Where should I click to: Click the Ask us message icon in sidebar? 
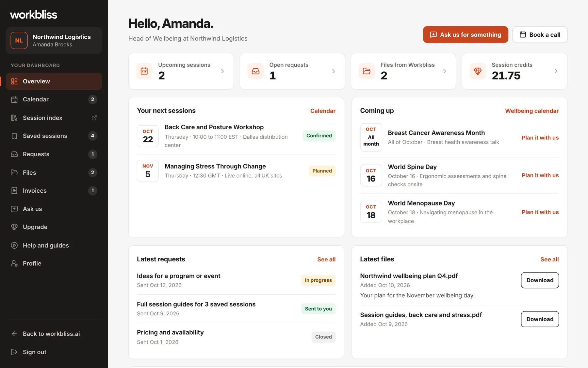14,209
